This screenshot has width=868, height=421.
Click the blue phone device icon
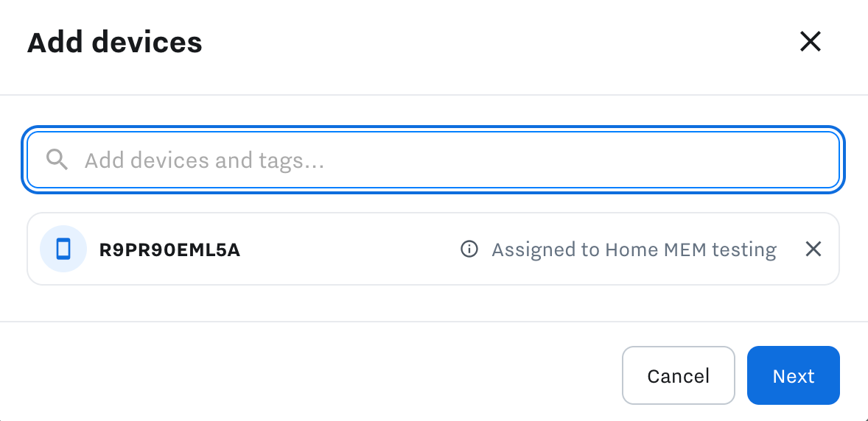click(63, 250)
